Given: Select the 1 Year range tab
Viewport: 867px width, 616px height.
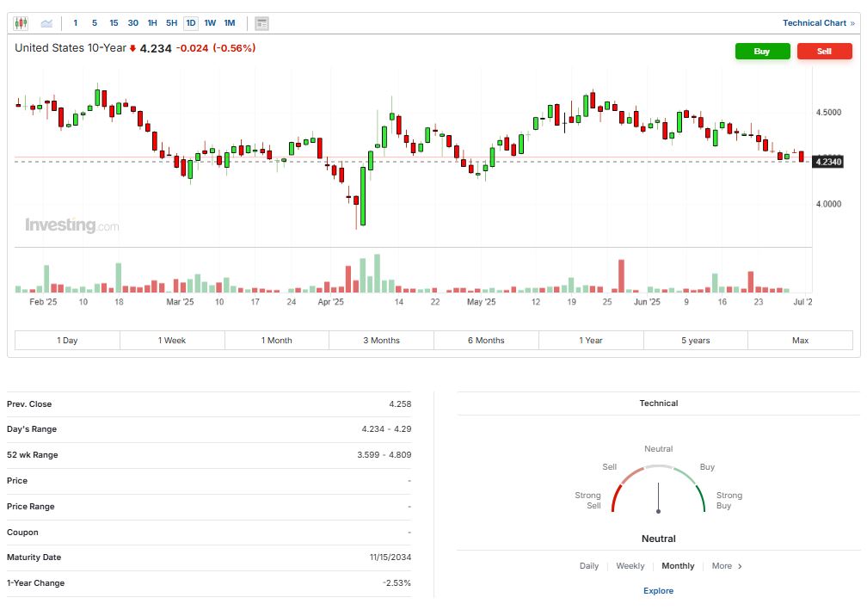Looking at the screenshot, I should [x=591, y=341].
